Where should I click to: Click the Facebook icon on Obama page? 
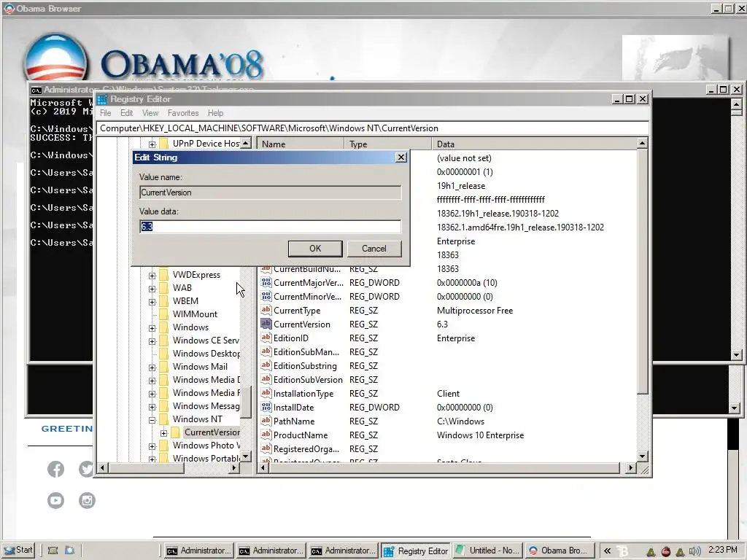coord(55,469)
